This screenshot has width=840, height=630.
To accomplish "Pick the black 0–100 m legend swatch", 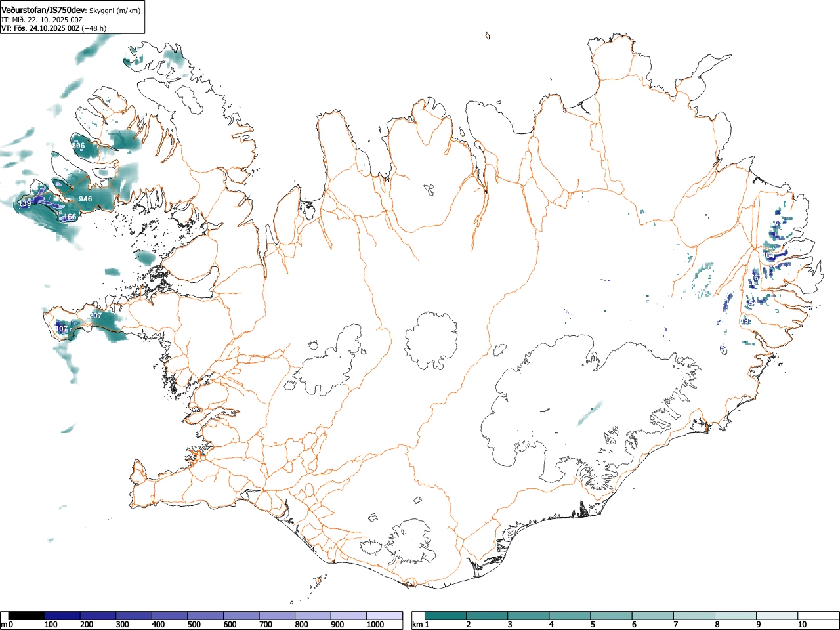I will click(x=27, y=616).
